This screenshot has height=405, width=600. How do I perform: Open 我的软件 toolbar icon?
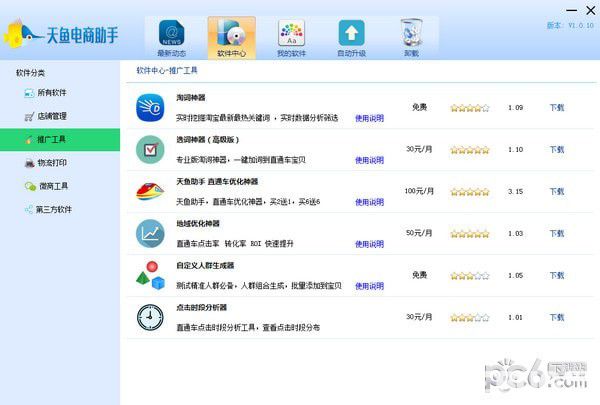292,38
